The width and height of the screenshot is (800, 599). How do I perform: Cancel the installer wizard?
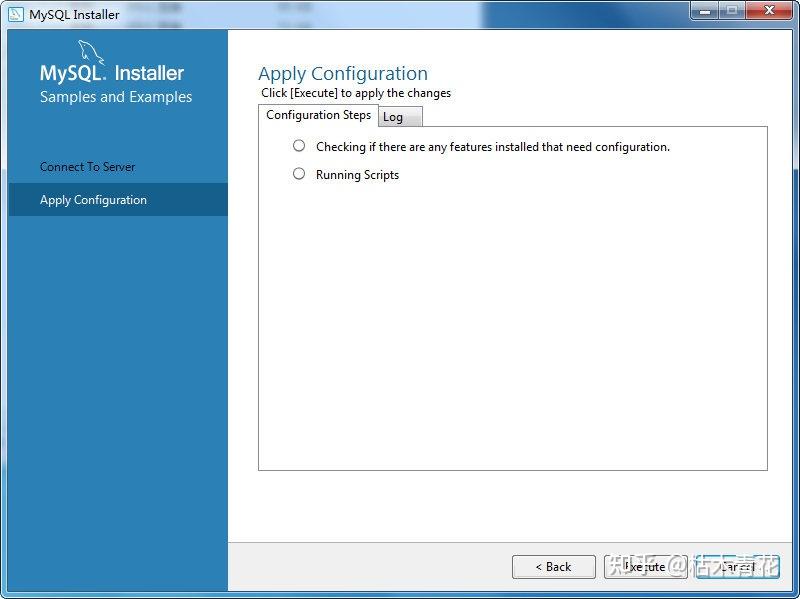coord(737,567)
